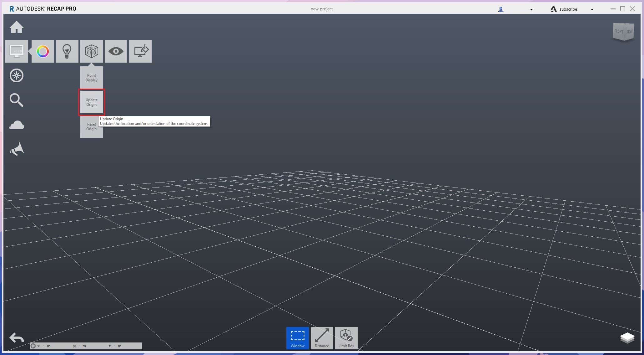Open the cloud services icon

click(x=17, y=125)
